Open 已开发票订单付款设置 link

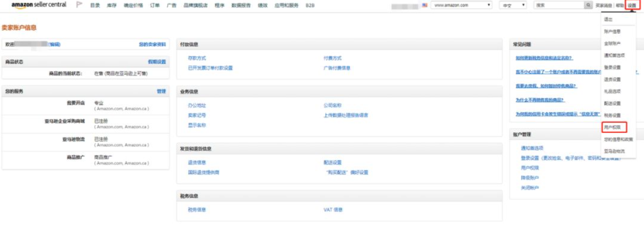(210, 68)
